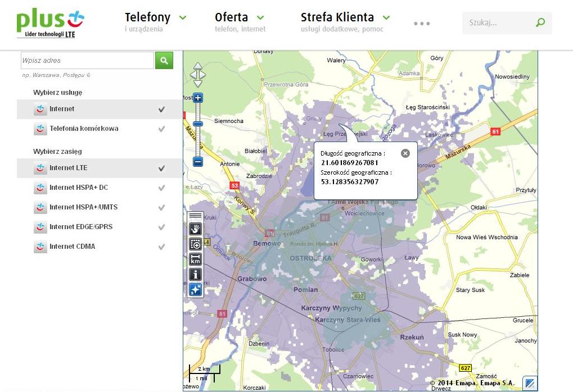The width and height of the screenshot is (573, 392).
Task: Choose Internet CDMA coverage
Action: point(72,247)
